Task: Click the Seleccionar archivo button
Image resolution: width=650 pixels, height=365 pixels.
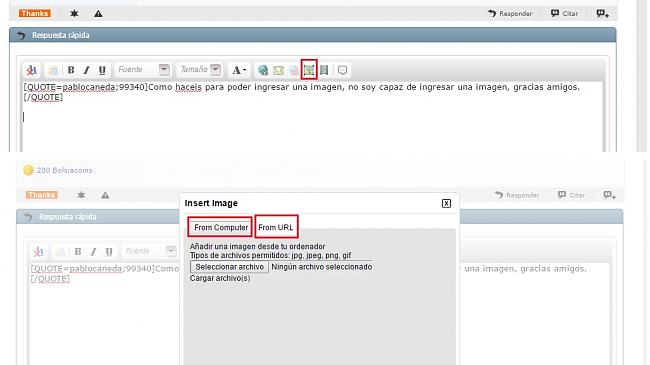Action: click(x=229, y=267)
